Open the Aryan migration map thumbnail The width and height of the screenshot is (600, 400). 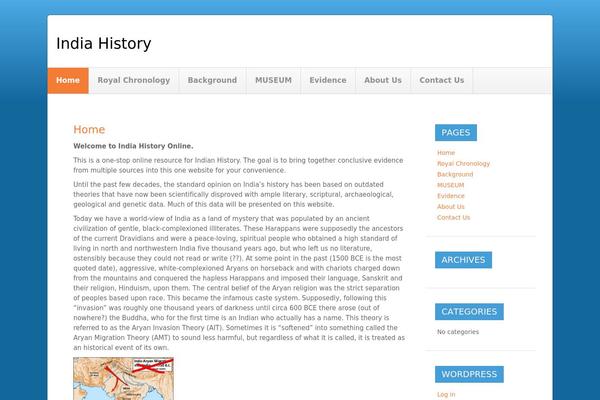pos(124,379)
